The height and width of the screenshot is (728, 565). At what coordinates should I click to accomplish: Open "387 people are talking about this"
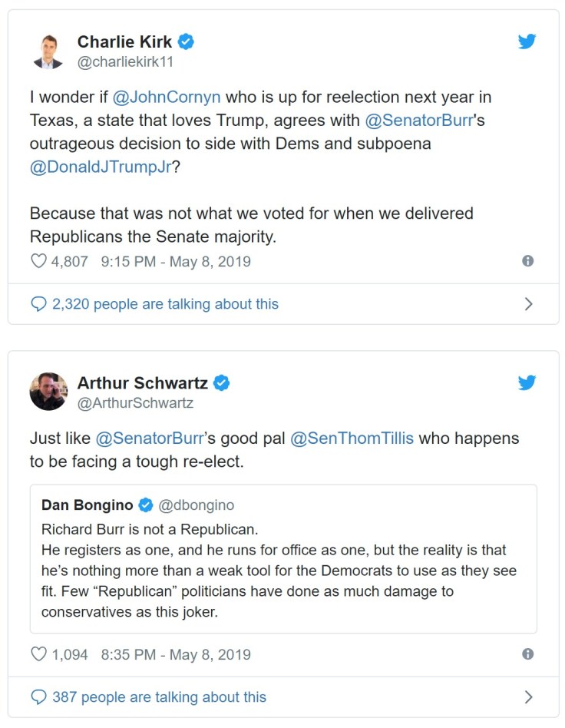[159, 697]
